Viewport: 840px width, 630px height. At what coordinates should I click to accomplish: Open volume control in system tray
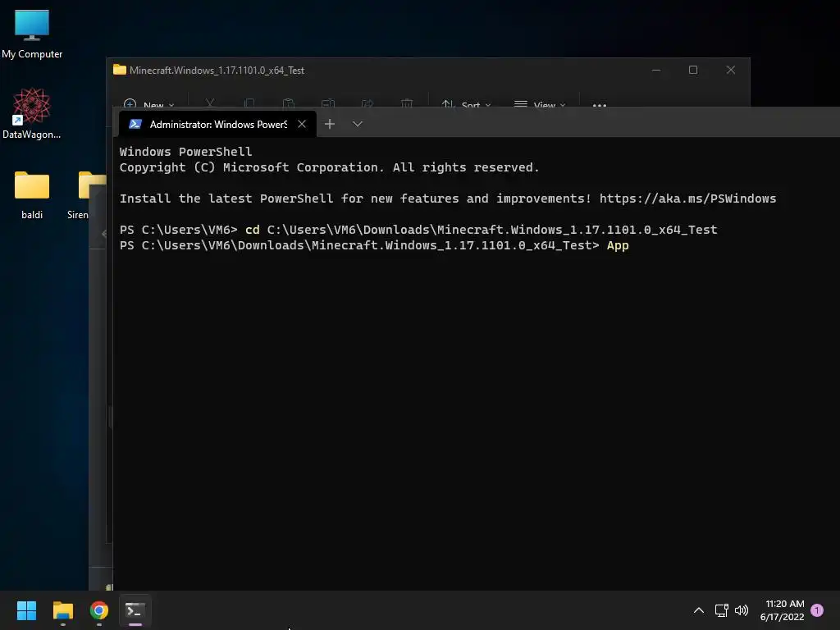pos(742,610)
